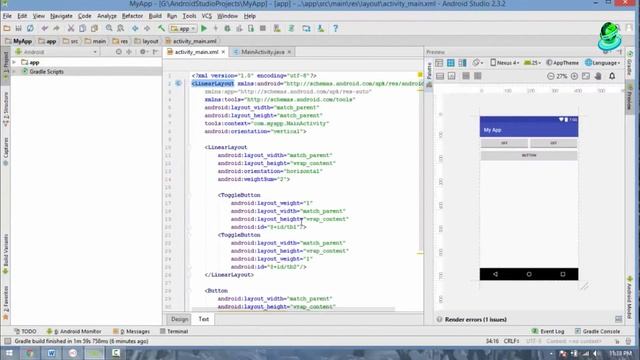Click the Help question mark icon

(x=336, y=29)
